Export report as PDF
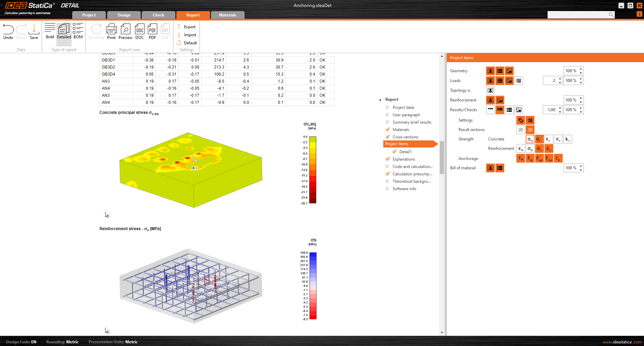644x346 pixels. point(152,32)
